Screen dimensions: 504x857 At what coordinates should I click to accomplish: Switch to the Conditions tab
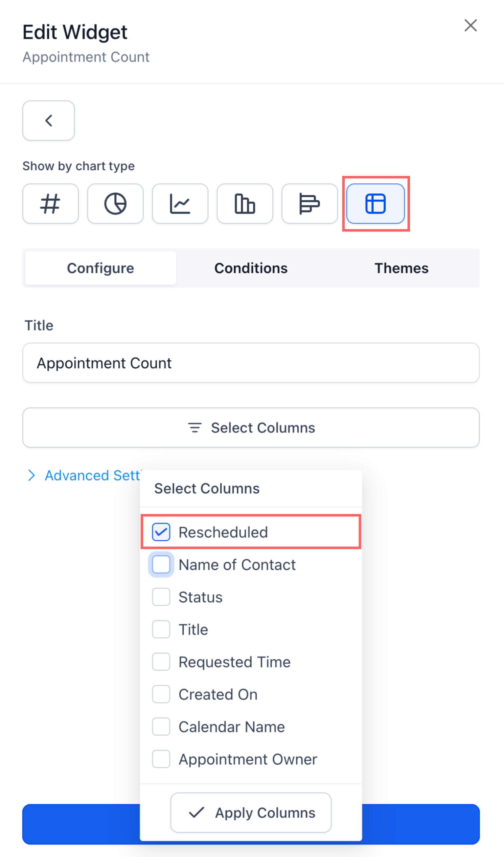[x=251, y=268]
